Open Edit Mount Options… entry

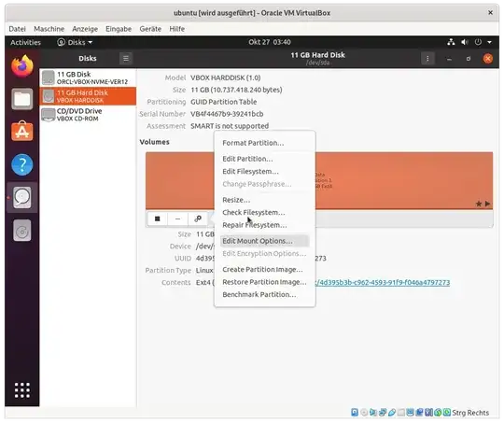(264, 241)
